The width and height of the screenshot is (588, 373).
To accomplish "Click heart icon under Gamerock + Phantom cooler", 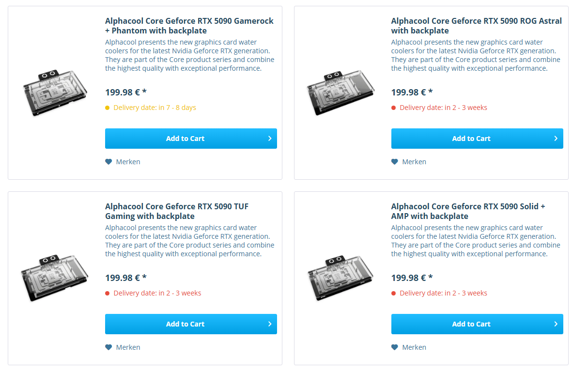I will click(x=108, y=162).
